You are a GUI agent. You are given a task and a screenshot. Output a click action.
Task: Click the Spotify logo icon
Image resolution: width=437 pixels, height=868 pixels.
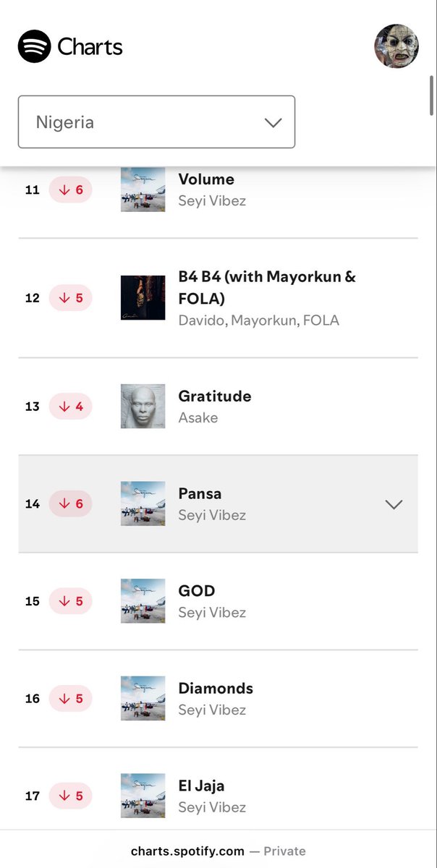34,47
